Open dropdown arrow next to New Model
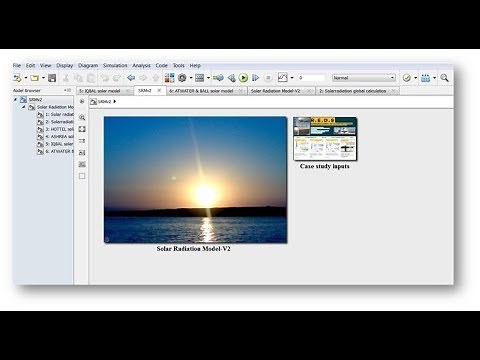This screenshot has width=480, height=360. tap(26, 78)
